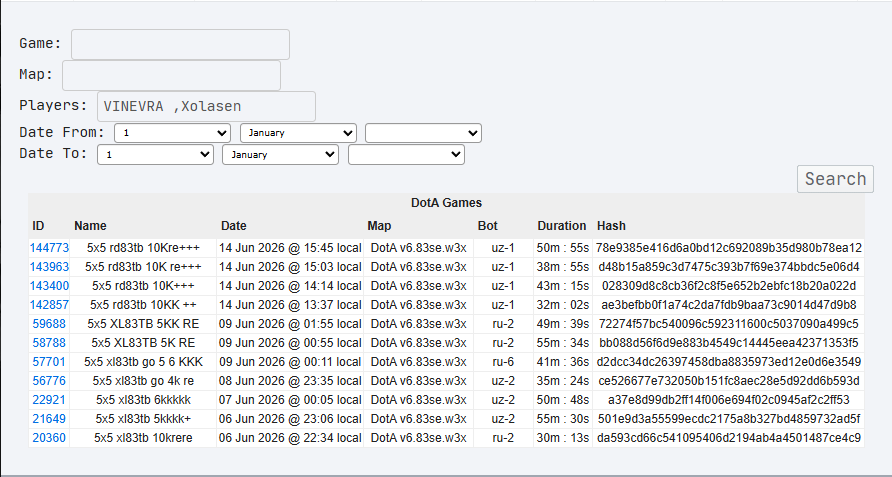The height and width of the screenshot is (477, 892).
Task: Open the Date From day dropdown
Action: (x=172, y=133)
